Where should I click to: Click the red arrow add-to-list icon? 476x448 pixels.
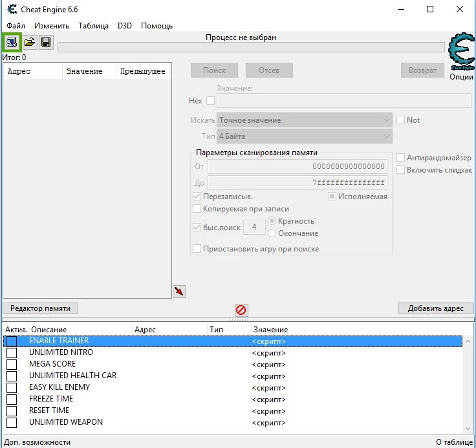tap(179, 292)
